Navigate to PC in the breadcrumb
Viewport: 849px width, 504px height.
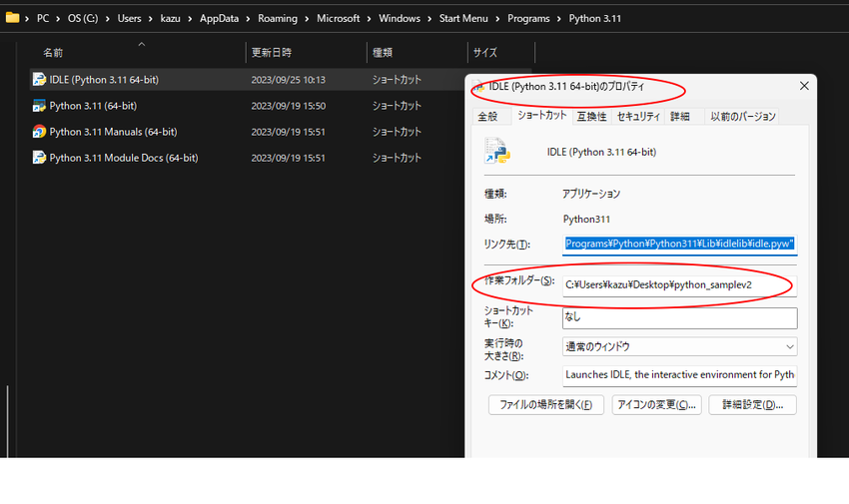coord(43,18)
